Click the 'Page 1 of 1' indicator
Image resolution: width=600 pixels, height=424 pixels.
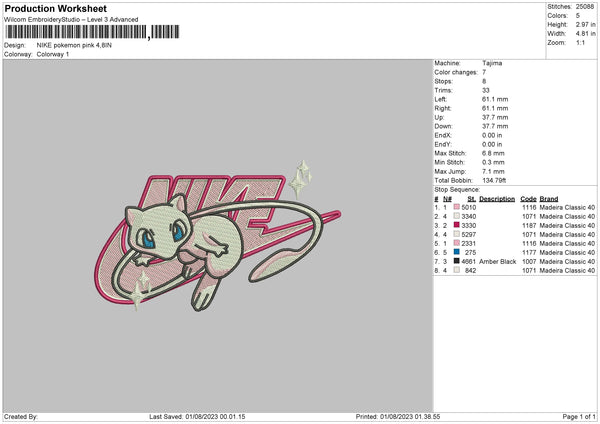coord(579,416)
